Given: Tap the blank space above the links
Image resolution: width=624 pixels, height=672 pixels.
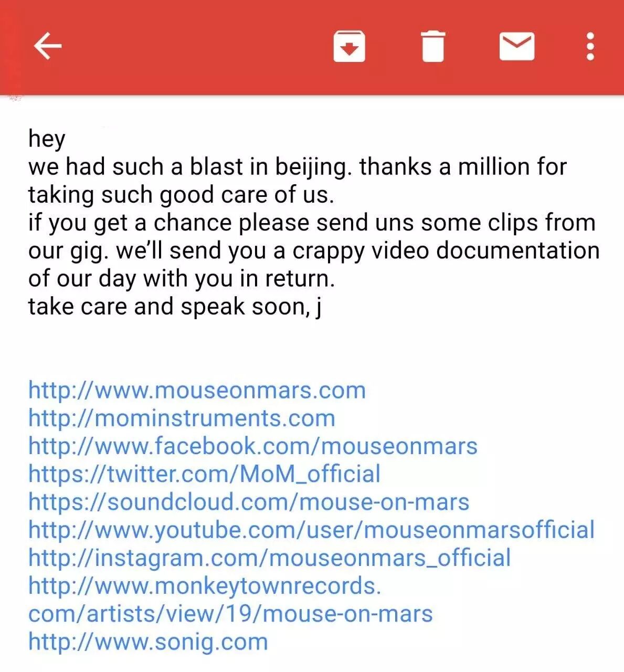Looking at the screenshot, I should point(312,349).
